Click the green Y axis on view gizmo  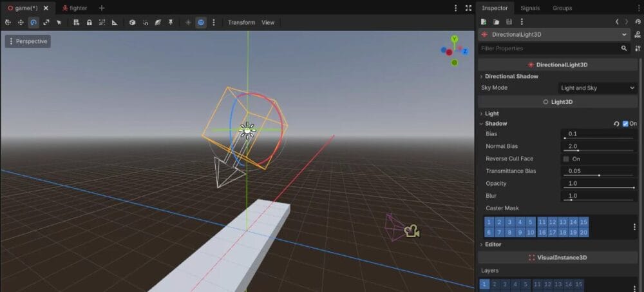click(x=454, y=39)
